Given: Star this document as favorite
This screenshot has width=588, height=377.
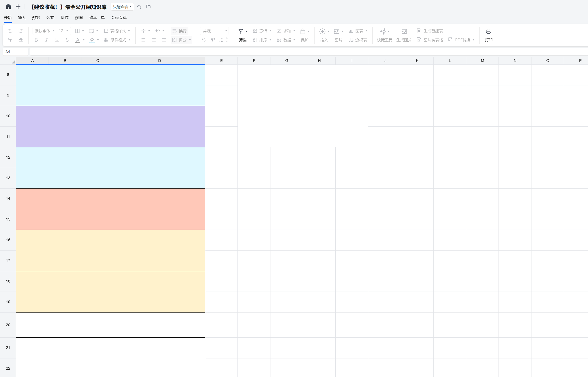Looking at the screenshot, I should (139, 7).
